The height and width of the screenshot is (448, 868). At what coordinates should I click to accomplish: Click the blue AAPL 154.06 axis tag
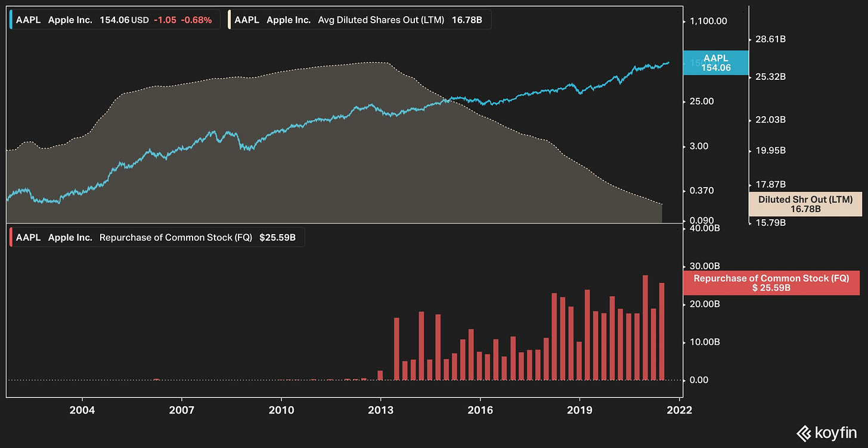(x=715, y=63)
